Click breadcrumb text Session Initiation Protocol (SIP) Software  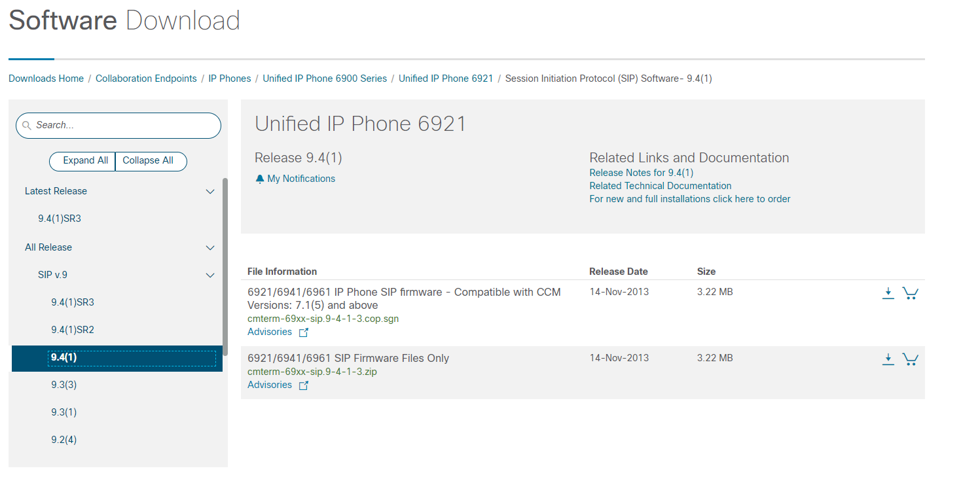609,79
